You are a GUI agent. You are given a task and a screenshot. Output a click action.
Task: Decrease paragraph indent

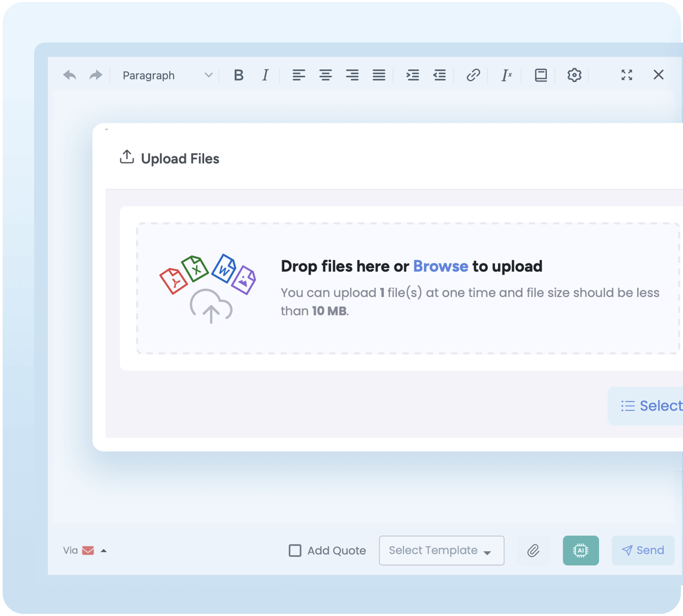(x=439, y=75)
